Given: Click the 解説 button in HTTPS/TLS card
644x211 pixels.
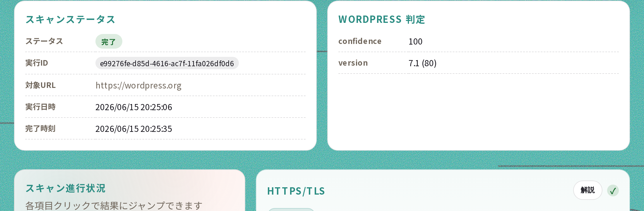Looking at the screenshot, I should [588, 190].
